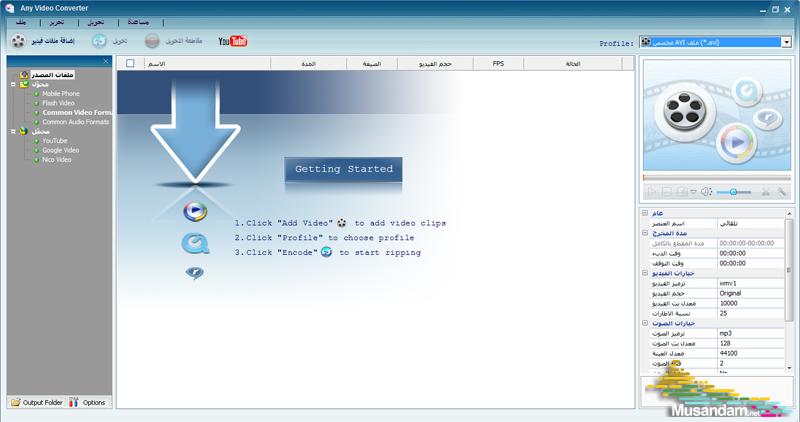Select Google Video in the tree
800x422 pixels.
(x=60, y=150)
